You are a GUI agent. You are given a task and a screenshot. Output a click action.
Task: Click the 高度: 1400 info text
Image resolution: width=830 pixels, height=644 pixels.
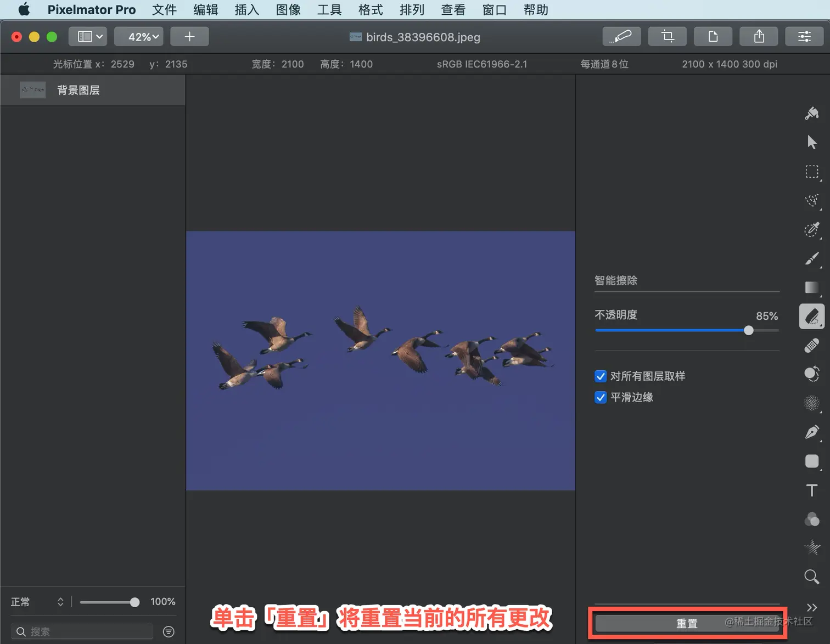click(346, 64)
